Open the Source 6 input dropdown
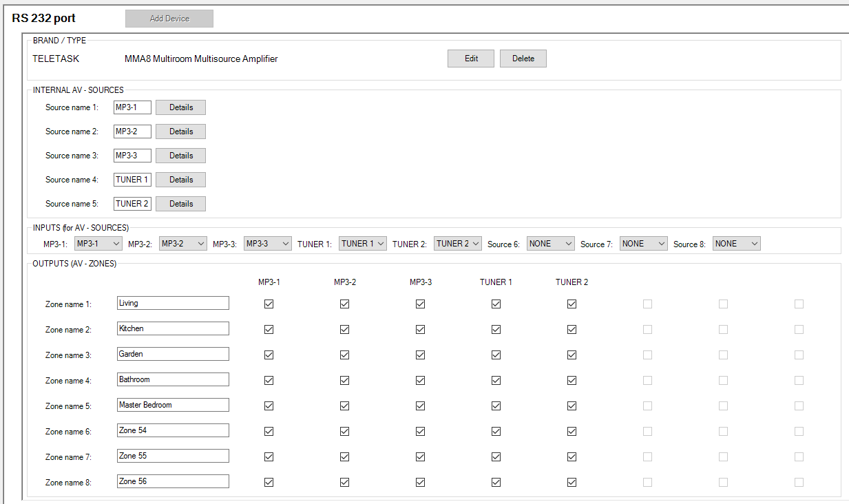 pos(550,244)
